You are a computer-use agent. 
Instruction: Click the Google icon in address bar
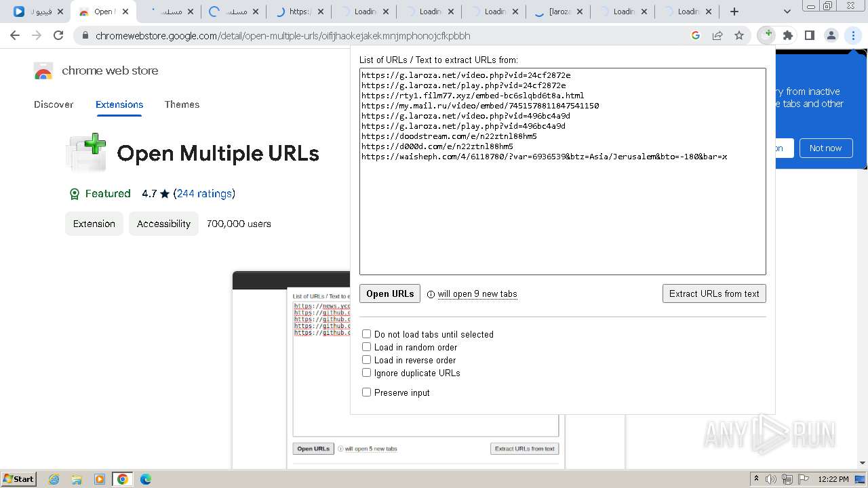695,35
